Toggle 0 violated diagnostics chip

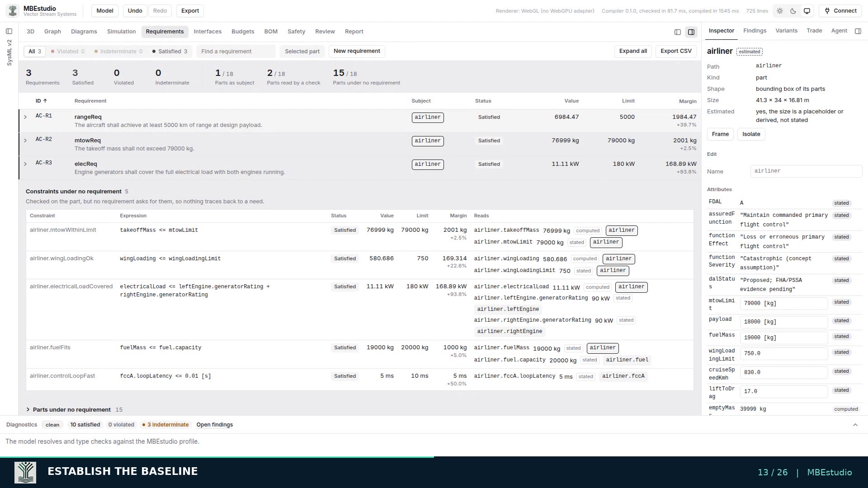point(121,425)
